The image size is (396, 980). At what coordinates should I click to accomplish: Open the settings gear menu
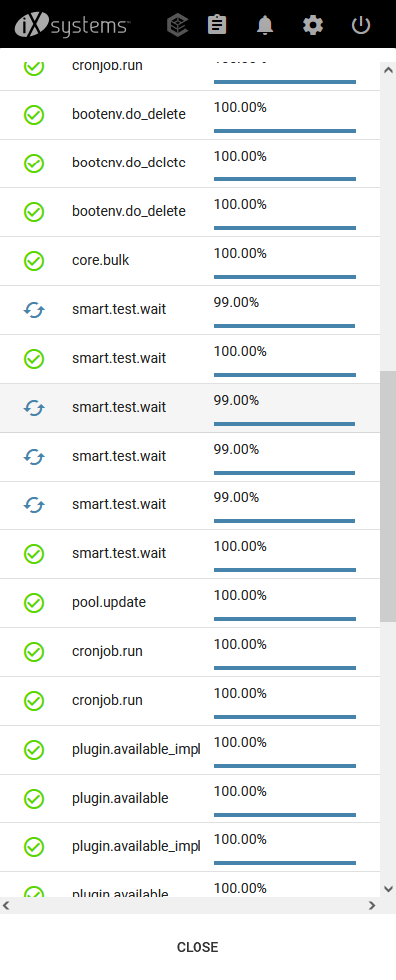pos(313,25)
